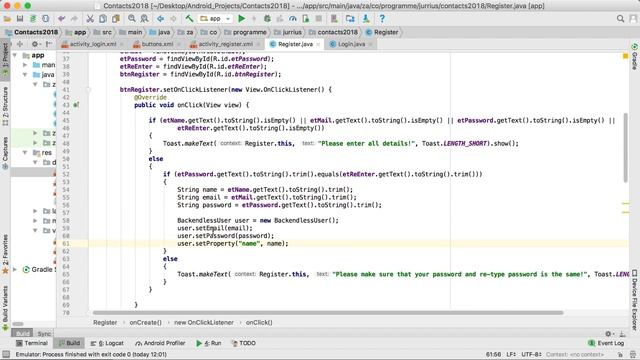Collapse the app module tree node
Screen dimensions: 640x360
pyautogui.click(x=15, y=55)
